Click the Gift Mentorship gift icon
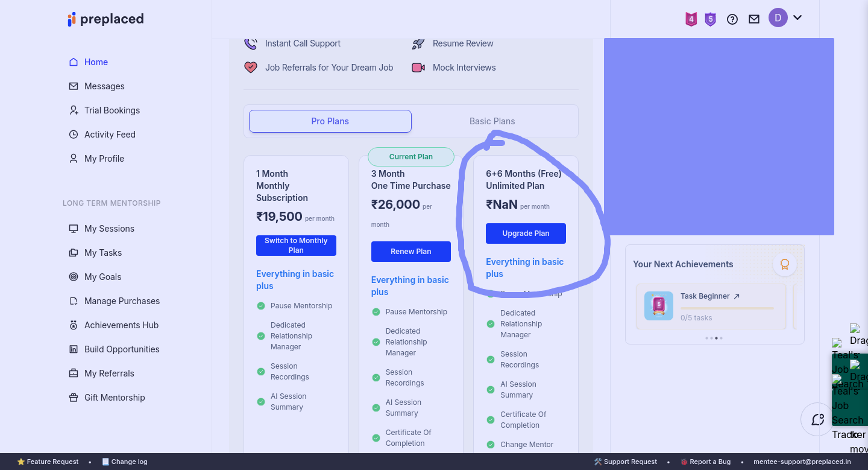This screenshot has height=470, width=868. (x=74, y=398)
